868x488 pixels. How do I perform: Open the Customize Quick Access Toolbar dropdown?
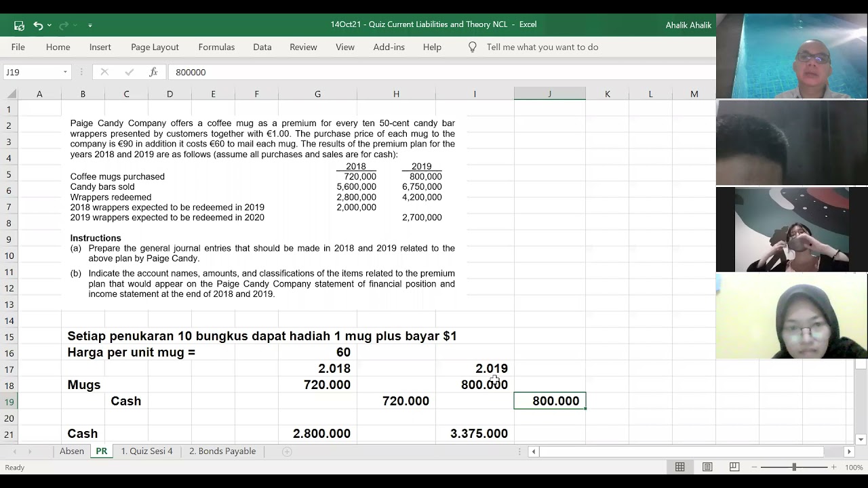90,25
